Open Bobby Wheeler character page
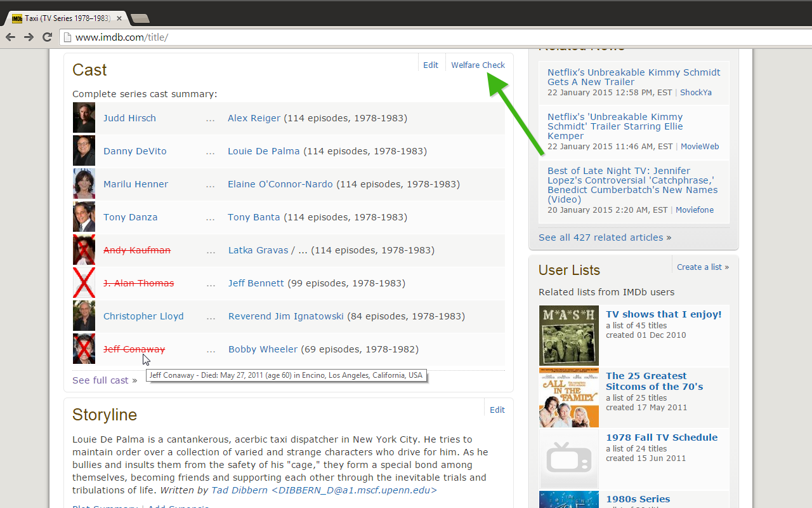The height and width of the screenshot is (508, 812). click(x=263, y=349)
